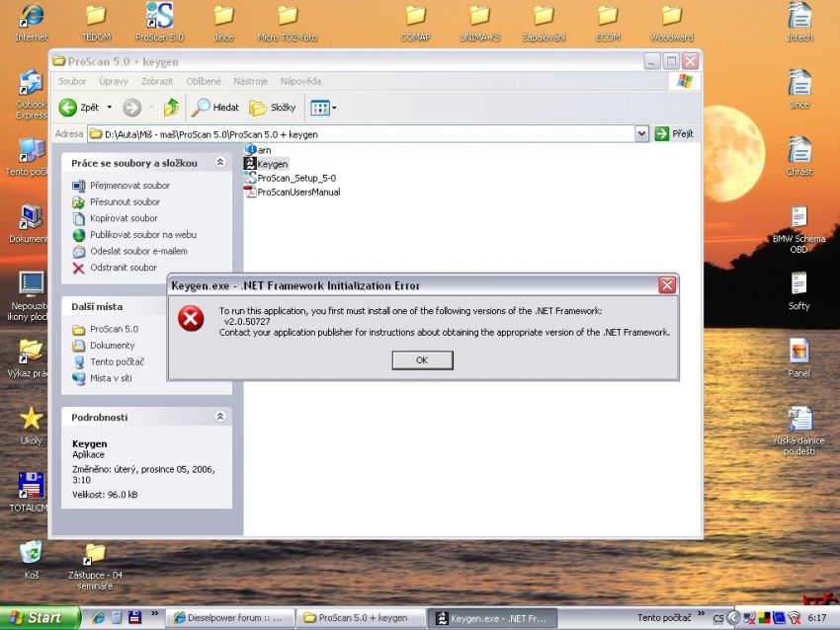The height and width of the screenshot is (630, 840).
Task: Open the Zpět history dropdown arrow
Action: 110,108
